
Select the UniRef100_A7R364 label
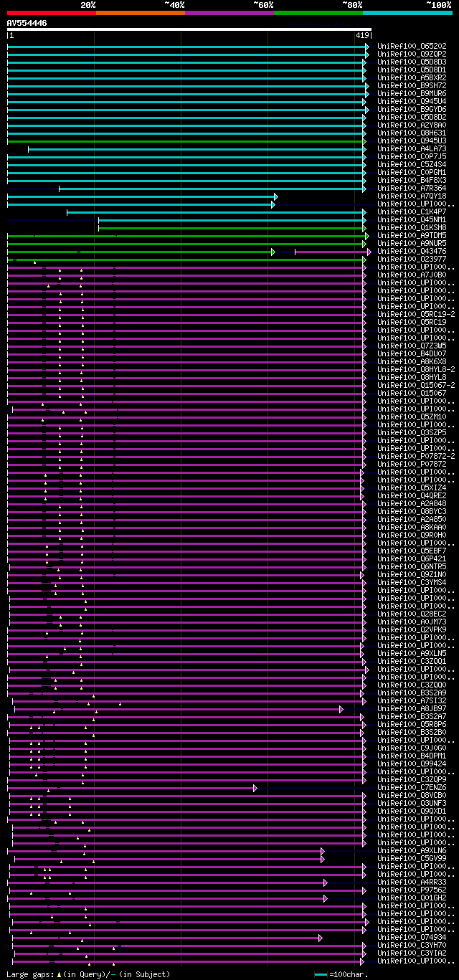[412, 188]
